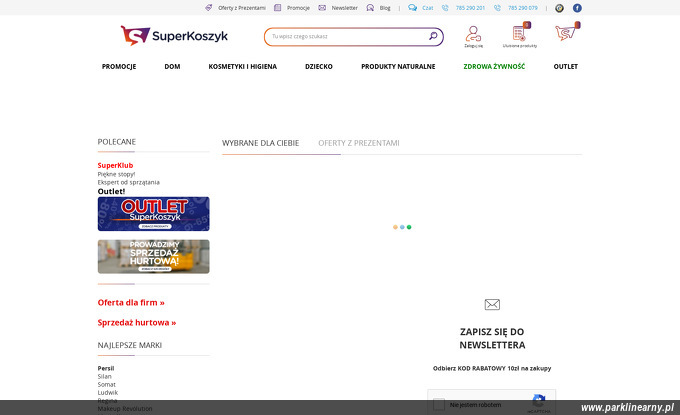This screenshot has width=680, height=415.
Task: Click the 'Blog' top bar link
Action: [385, 8]
